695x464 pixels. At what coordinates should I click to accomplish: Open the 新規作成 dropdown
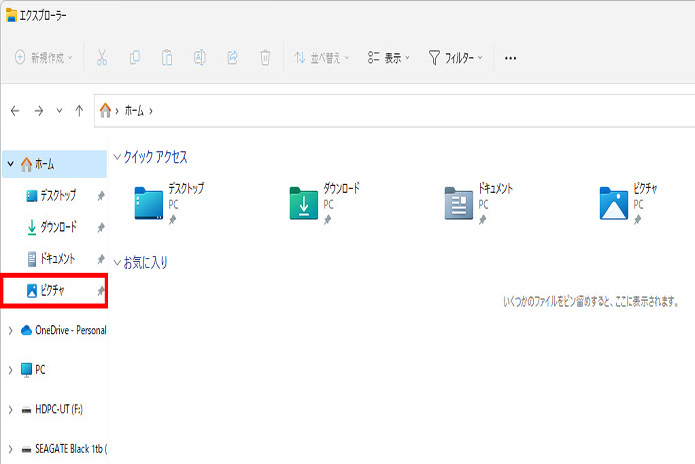click(44, 58)
